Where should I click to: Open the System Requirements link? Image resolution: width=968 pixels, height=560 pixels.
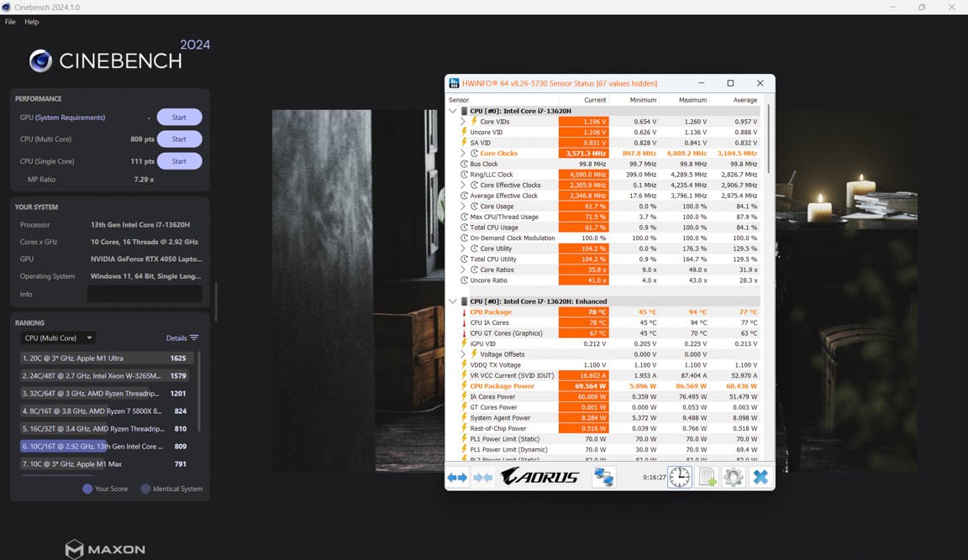[70, 118]
